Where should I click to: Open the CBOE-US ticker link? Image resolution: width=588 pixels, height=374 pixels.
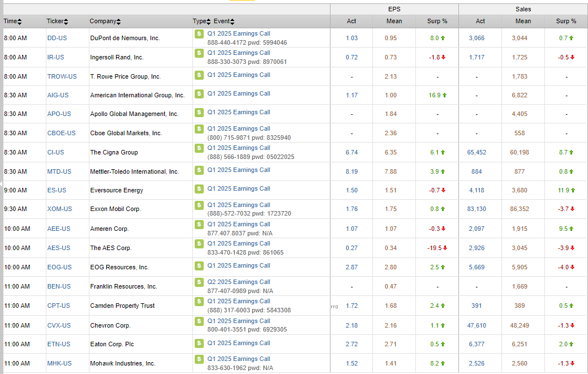(61, 133)
